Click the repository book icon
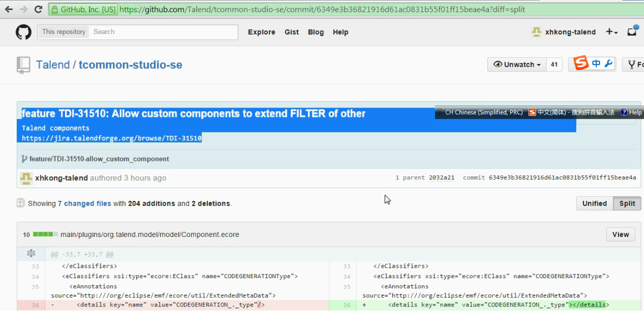Image resolution: width=644 pixels, height=311 pixels. point(23,65)
